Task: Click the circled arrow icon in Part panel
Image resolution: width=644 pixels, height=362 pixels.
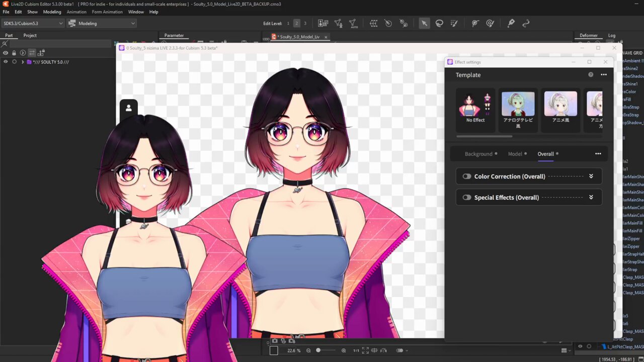Action: (x=23, y=53)
